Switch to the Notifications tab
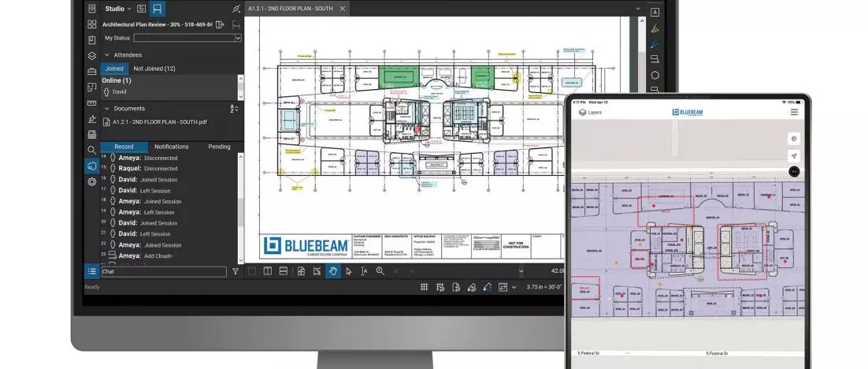This screenshot has height=369, width=868. (172, 147)
